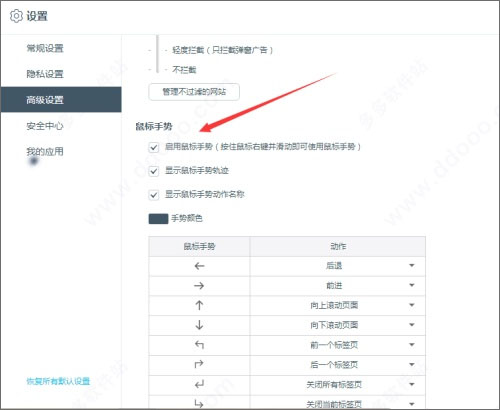Click 恢复所有默认设置 link

point(58,381)
